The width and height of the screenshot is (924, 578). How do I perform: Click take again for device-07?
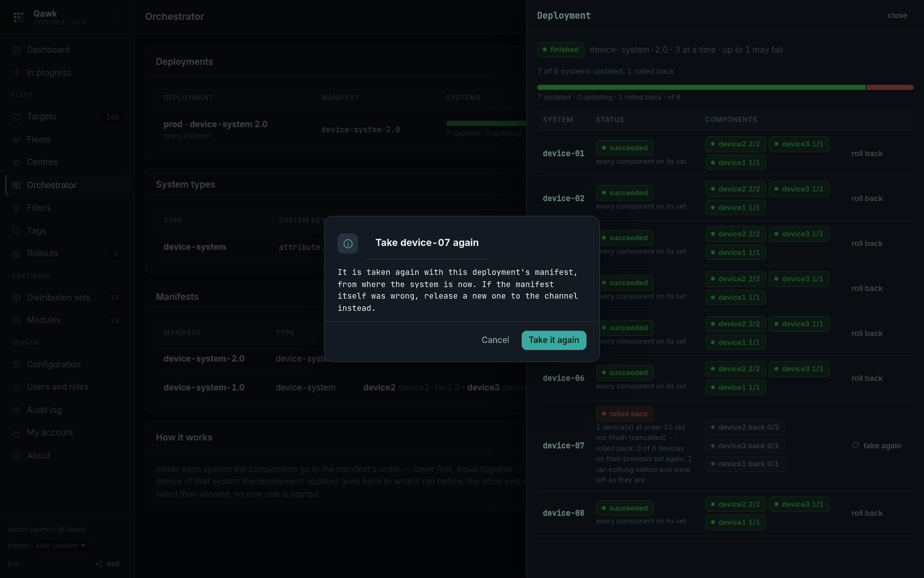(x=877, y=446)
